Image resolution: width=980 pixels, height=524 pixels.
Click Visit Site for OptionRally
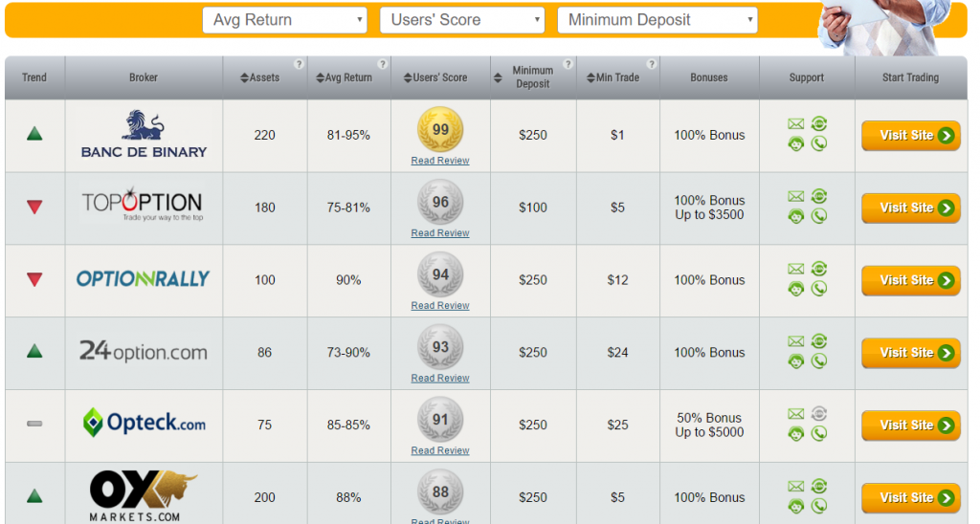(x=911, y=280)
